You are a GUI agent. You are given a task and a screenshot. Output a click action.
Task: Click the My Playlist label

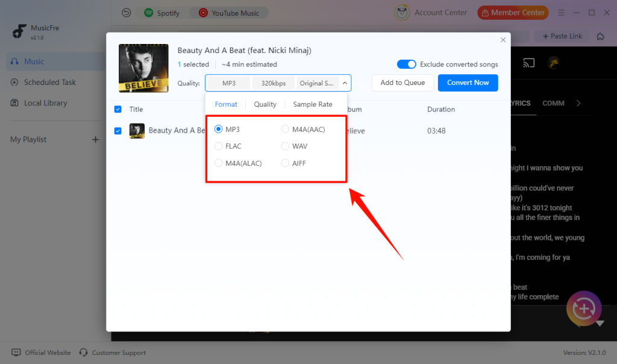(x=28, y=140)
